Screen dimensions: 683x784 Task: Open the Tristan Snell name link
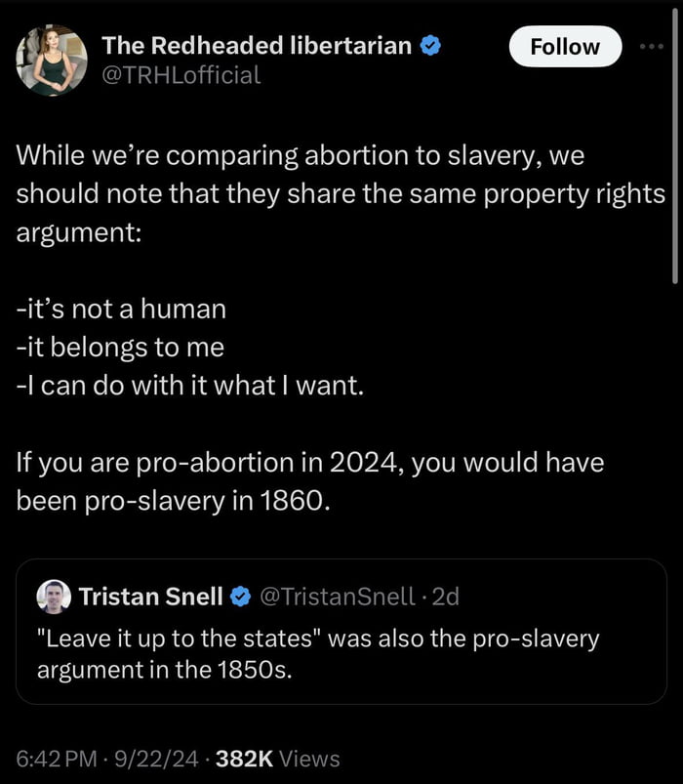click(150, 596)
